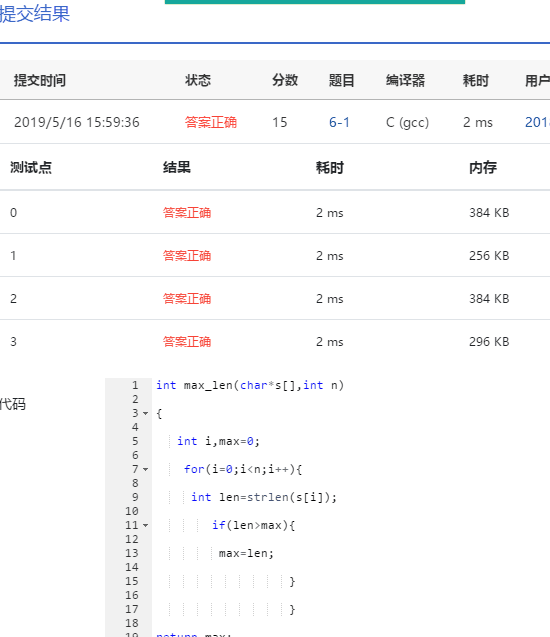Viewport: 550px width, 637px height.
Task: Select the 编译器 column header
Action: coord(405,80)
